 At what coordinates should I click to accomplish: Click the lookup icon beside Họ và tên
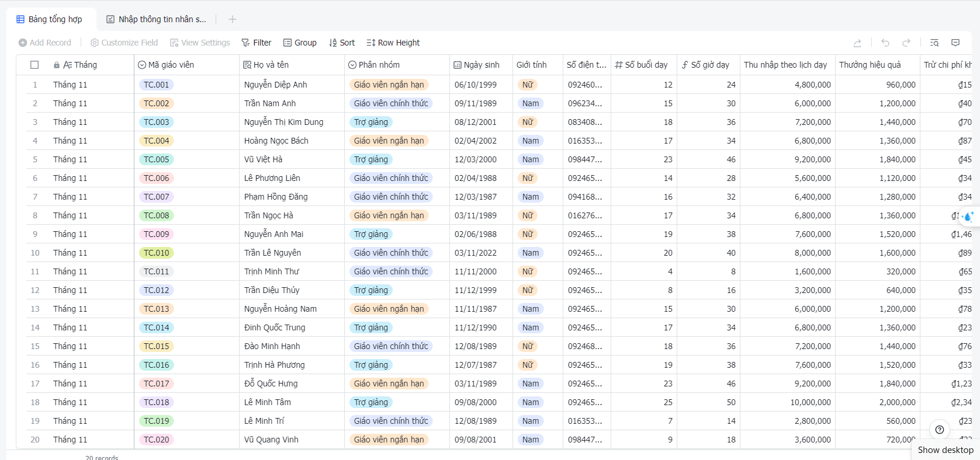247,65
